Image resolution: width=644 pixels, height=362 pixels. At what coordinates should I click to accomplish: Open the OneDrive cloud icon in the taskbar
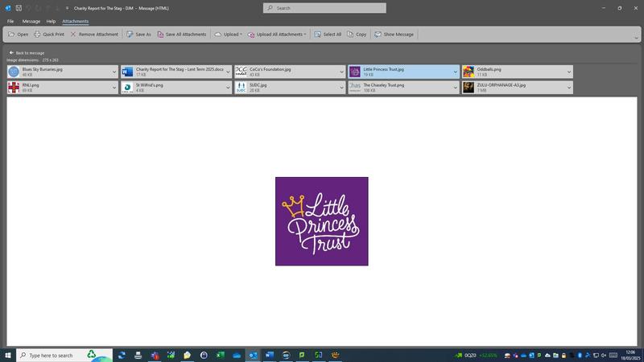click(x=237, y=355)
